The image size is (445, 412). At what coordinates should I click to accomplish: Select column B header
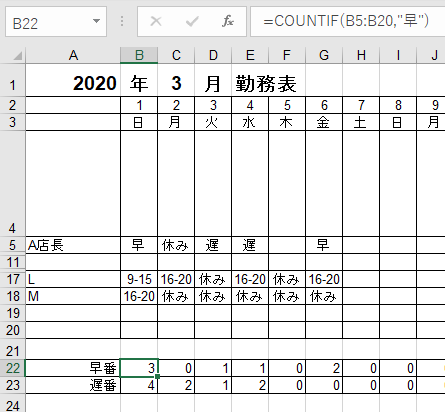[139, 55]
